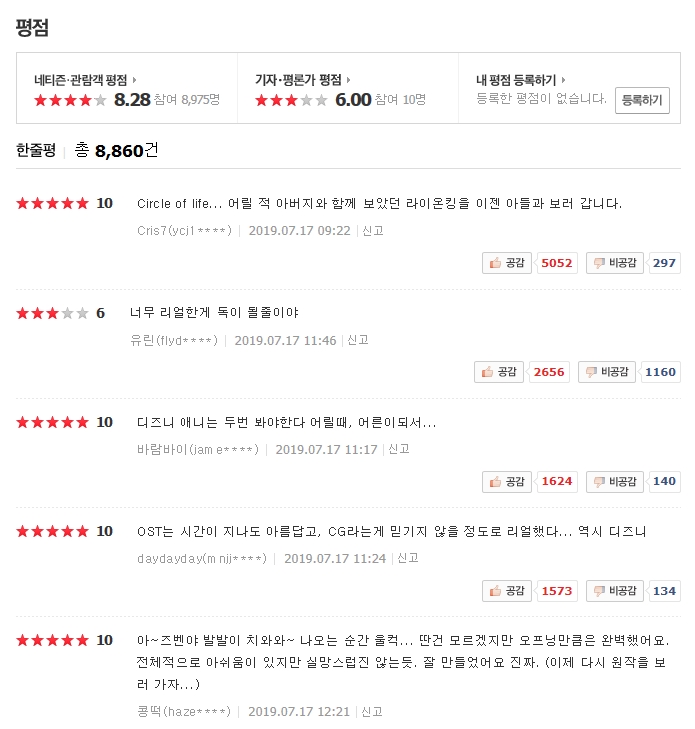
Task: Report Cris7's review via 신고
Action: tap(373, 231)
